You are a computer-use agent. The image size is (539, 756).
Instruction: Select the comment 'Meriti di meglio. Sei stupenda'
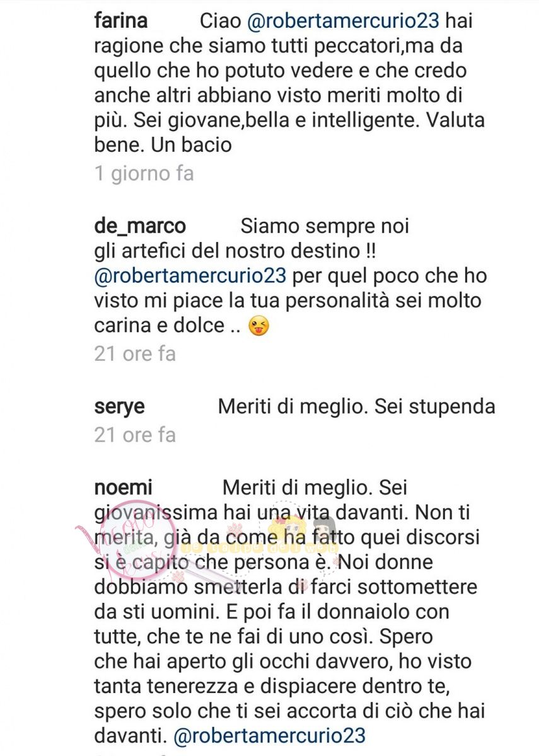click(356, 408)
